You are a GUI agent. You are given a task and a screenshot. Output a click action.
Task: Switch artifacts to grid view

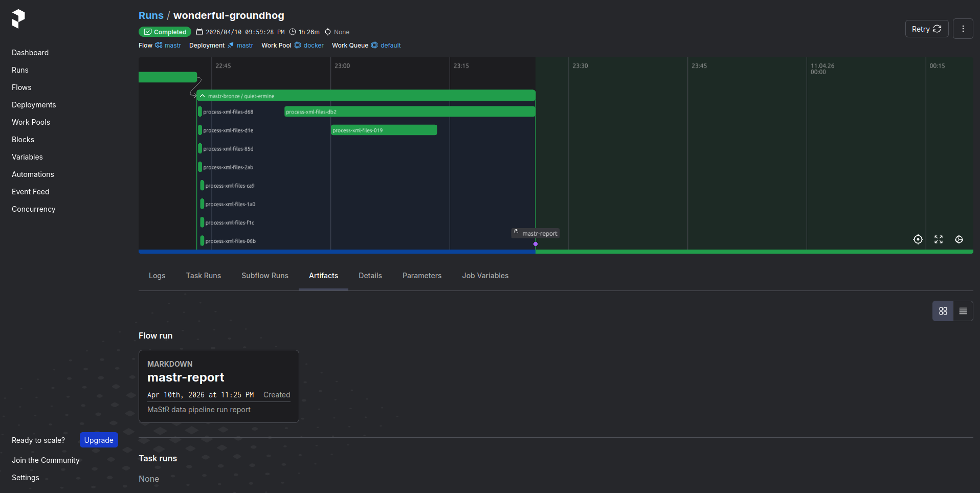(943, 311)
